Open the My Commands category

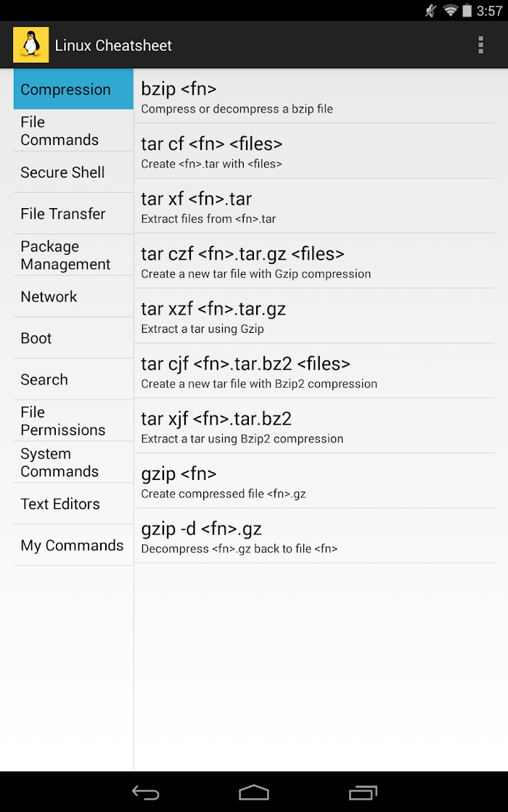pyautogui.click(x=73, y=544)
